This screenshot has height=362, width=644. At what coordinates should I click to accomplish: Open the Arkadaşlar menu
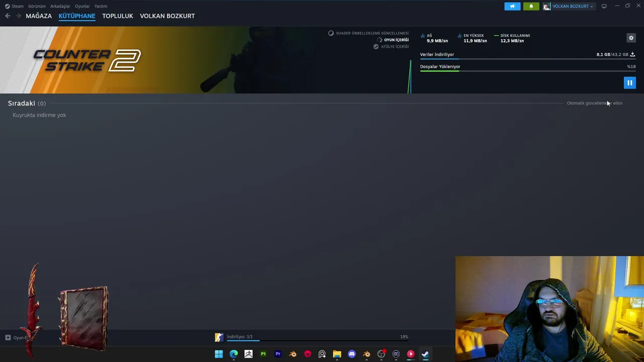coord(60,6)
